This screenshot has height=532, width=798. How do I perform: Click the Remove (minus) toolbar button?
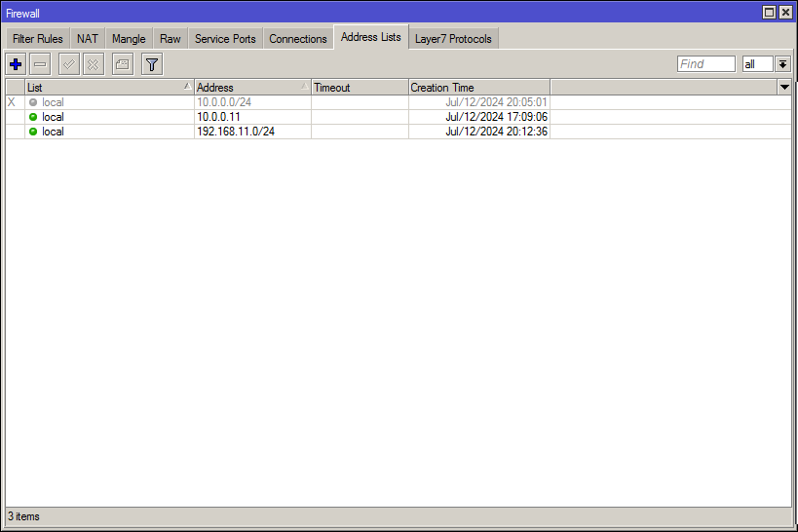[x=40, y=64]
